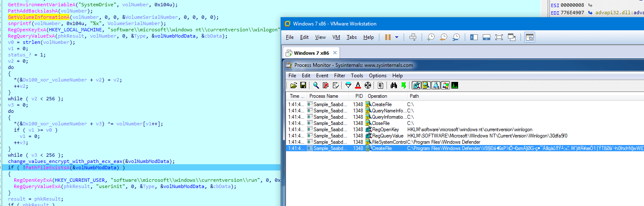644x206 pixels.
Task: Open Process Monitor Event menu
Action: pyautogui.click(x=322, y=76)
